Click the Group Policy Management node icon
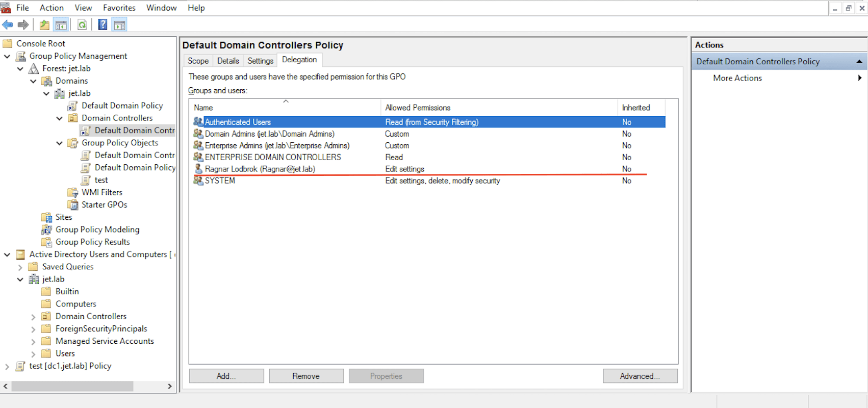868x408 pixels. tap(21, 56)
